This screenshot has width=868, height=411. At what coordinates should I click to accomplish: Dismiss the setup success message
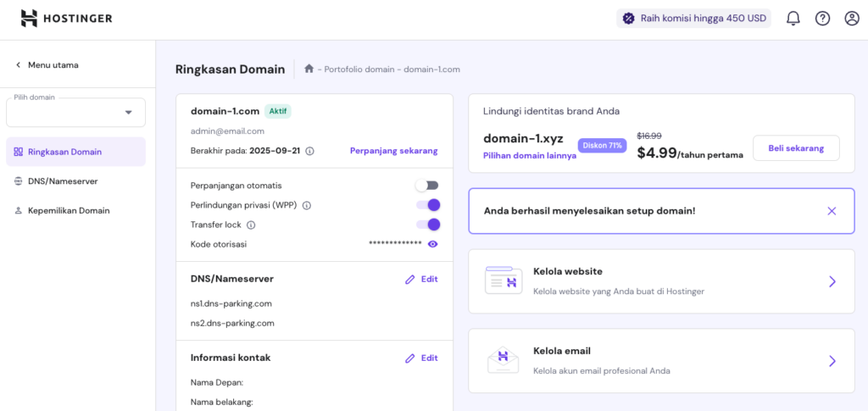tap(832, 211)
